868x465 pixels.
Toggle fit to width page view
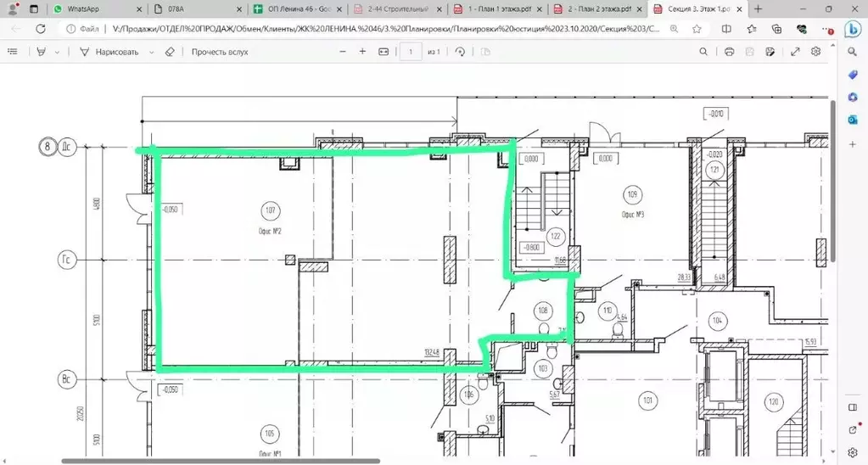(x=384, y=52)
